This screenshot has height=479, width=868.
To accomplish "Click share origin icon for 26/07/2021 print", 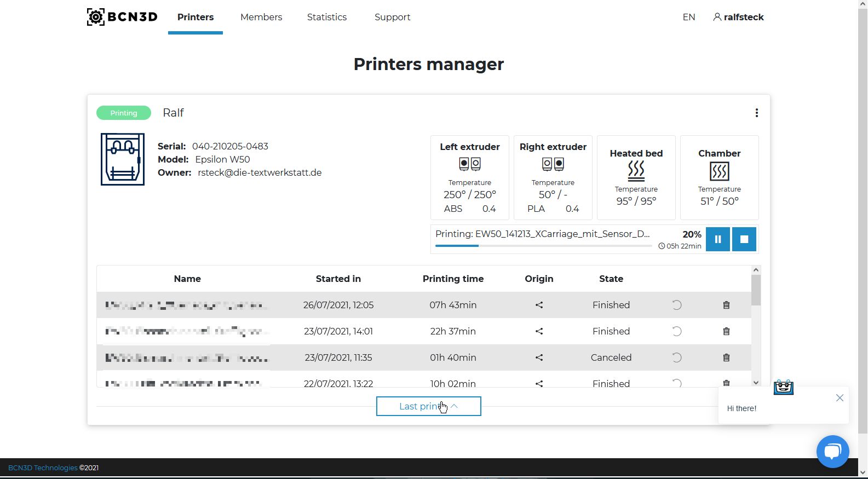I will pos(539,305).
